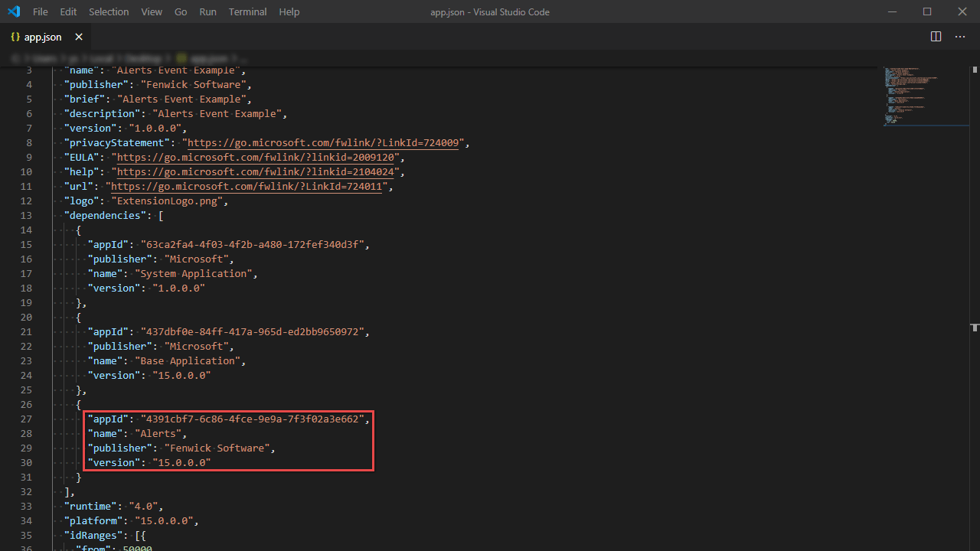Click the "15.0.0.0" version on line 30
Viewport: 980px width, 551px height.
pyautogui.click(x=181, y=463)
